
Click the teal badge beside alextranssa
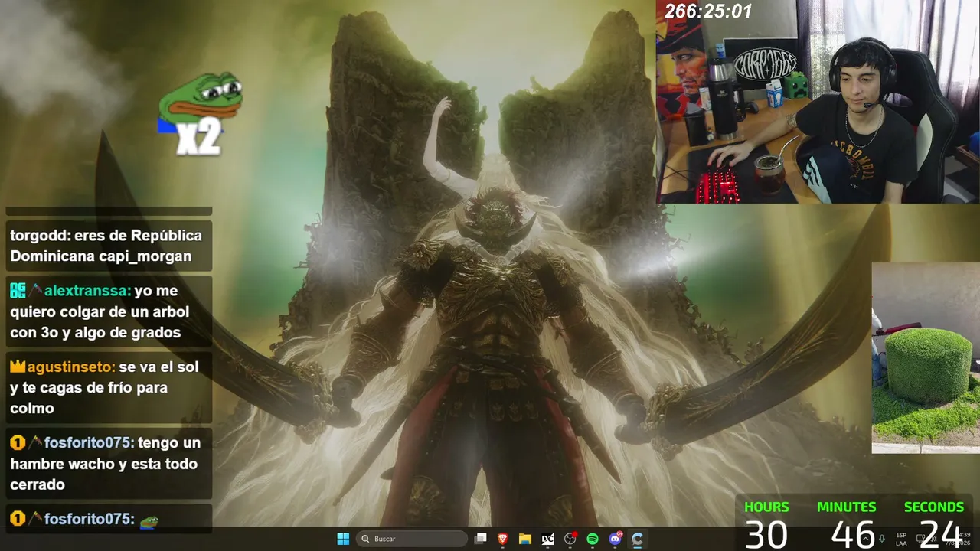tap(18, 291)
